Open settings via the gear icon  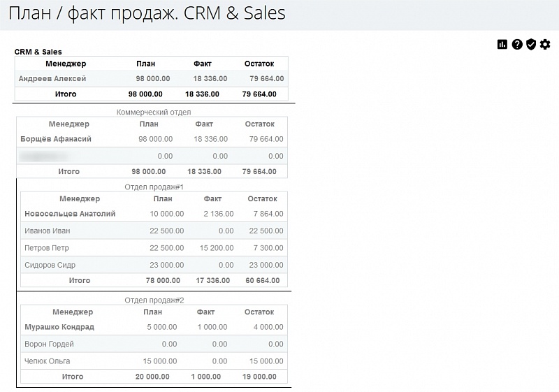[545, 45]
